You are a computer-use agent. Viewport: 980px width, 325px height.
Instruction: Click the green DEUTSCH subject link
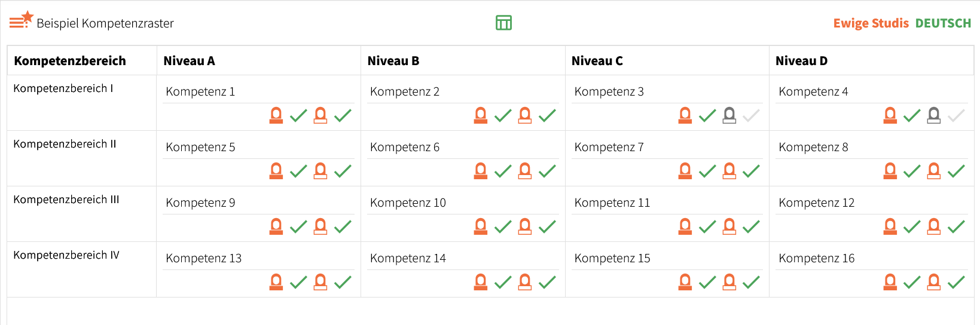(943, 23)
